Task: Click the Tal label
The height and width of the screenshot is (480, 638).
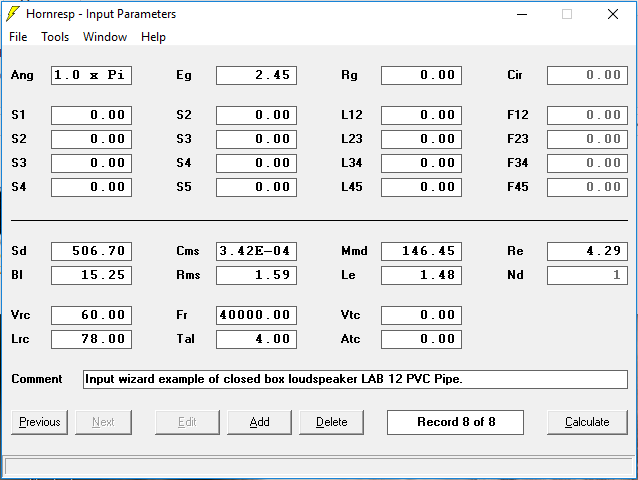Action: [186, 339]
